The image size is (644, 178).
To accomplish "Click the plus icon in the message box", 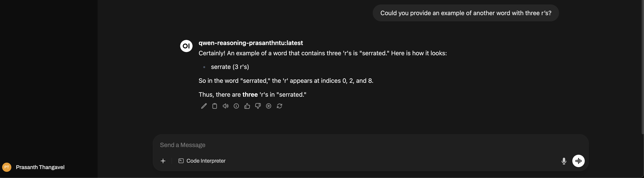I will 163,161.
